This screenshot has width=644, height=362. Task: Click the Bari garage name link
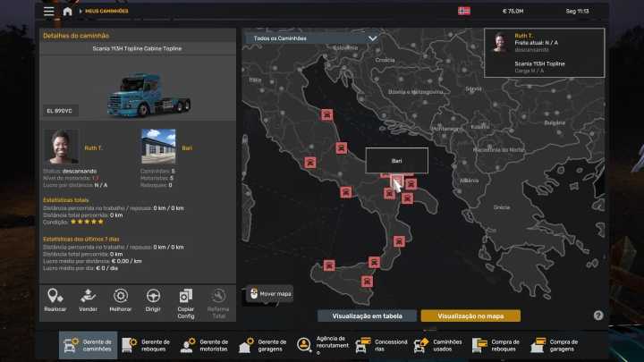coord(187,147)
